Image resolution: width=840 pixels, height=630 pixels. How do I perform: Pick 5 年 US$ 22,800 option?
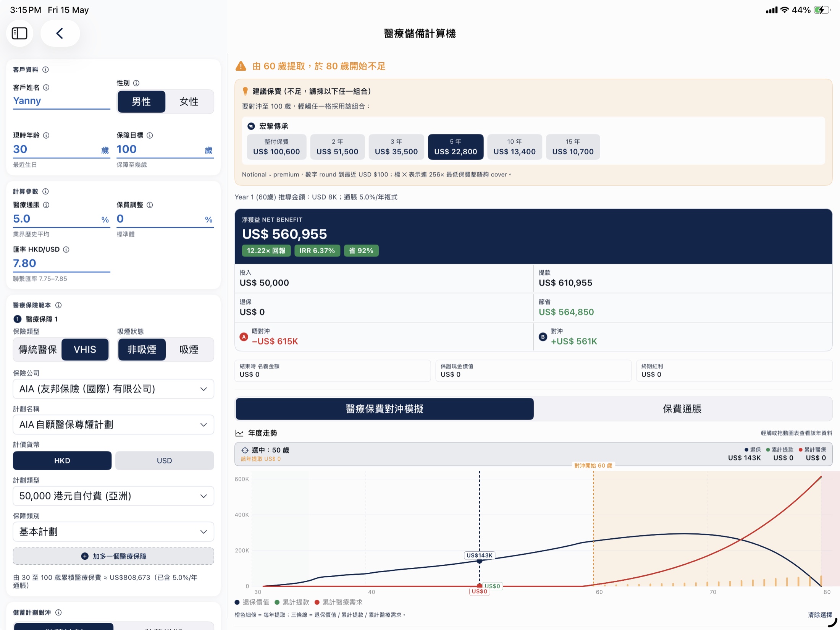tap(456, 147)
